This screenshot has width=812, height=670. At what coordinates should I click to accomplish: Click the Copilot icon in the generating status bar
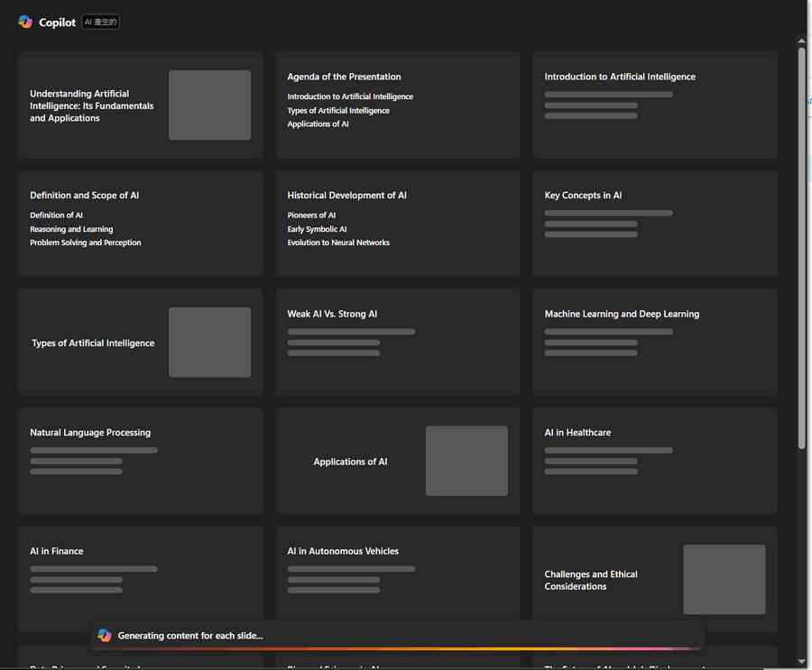[105, 636]
